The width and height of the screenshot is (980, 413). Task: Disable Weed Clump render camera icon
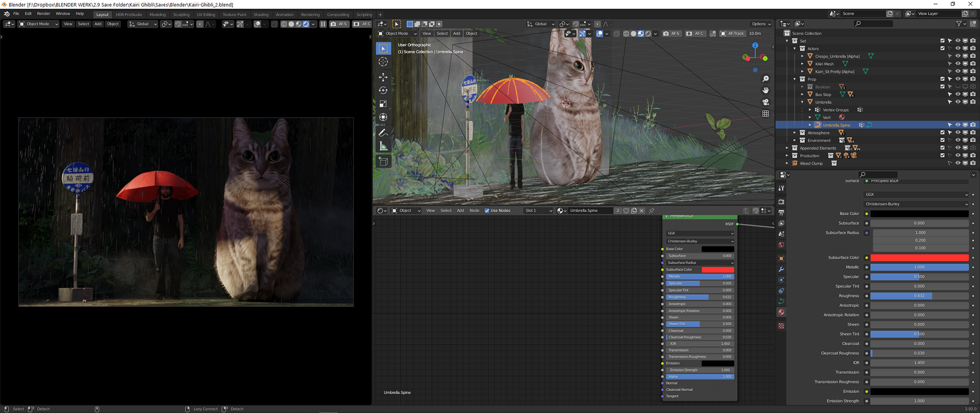click(973, 163)
